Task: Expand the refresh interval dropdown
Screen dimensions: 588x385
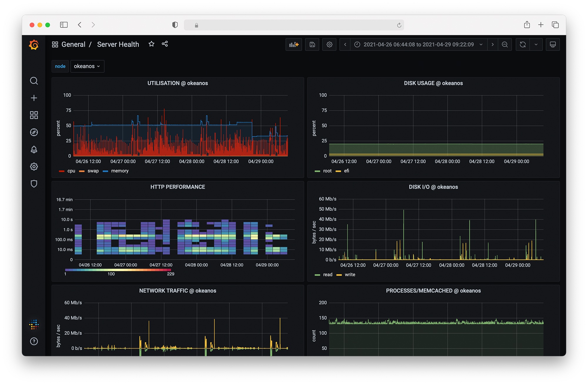Action: pos(536,44)
